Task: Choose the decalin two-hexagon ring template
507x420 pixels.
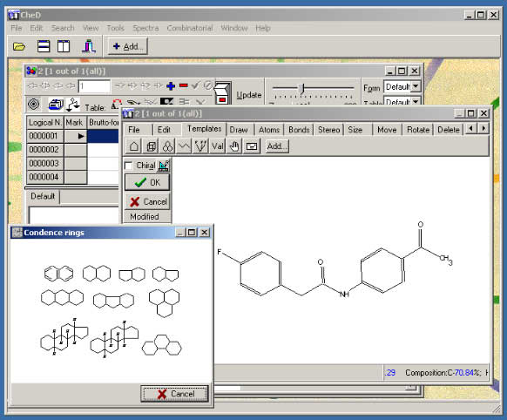Action: [97, 274]
